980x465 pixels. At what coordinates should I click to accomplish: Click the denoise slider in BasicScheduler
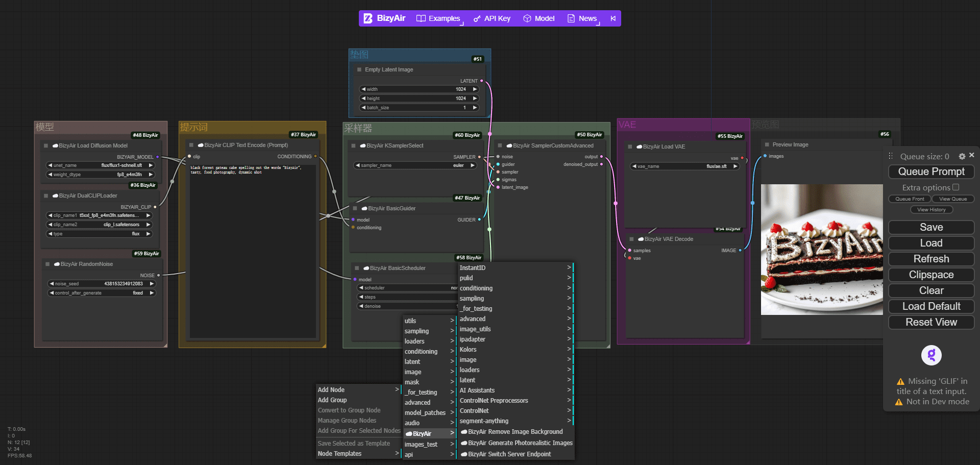coord(408,306)
